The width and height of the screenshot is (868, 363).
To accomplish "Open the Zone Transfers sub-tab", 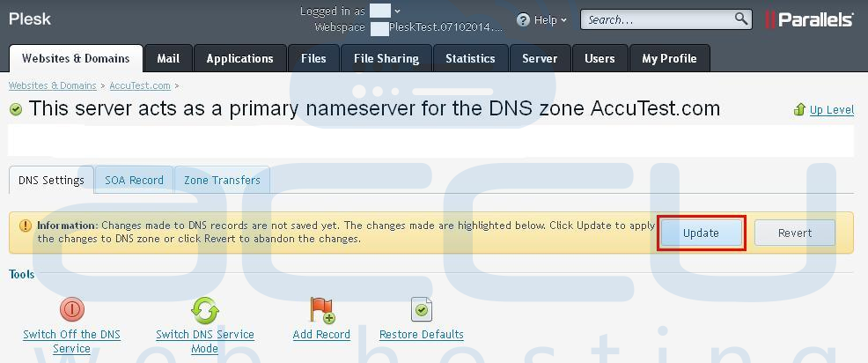I will [222, 180].
